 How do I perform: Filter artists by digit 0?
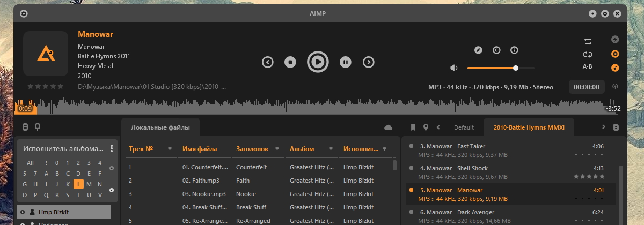point(57,163)
